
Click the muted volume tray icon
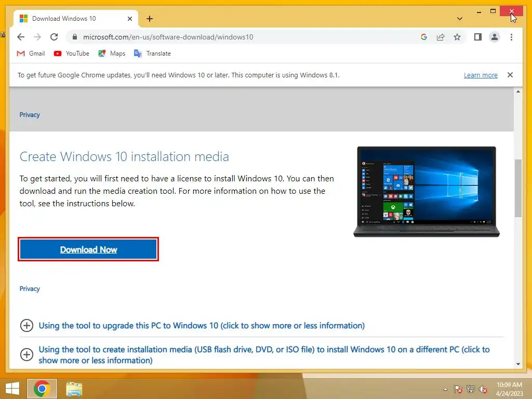coord(483,389)
